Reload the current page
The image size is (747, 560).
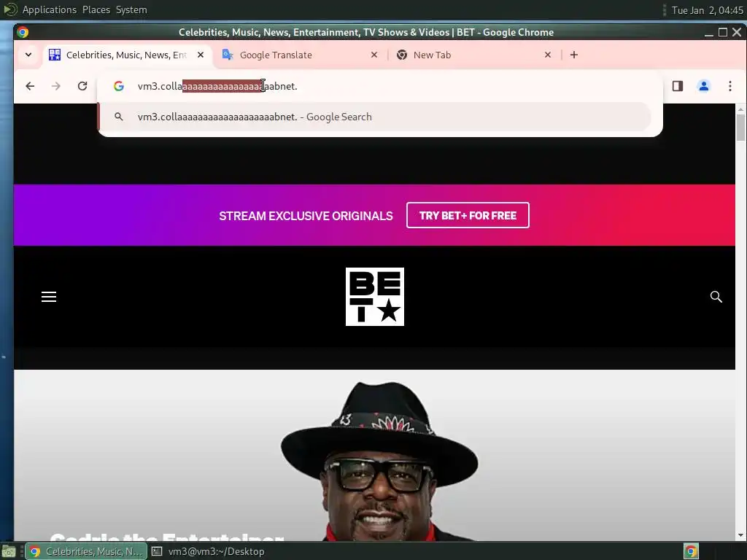[x=82, y=86]
